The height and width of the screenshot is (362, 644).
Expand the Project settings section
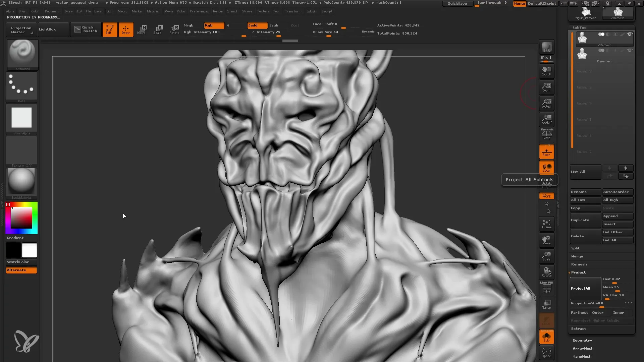tap(579, 272)
